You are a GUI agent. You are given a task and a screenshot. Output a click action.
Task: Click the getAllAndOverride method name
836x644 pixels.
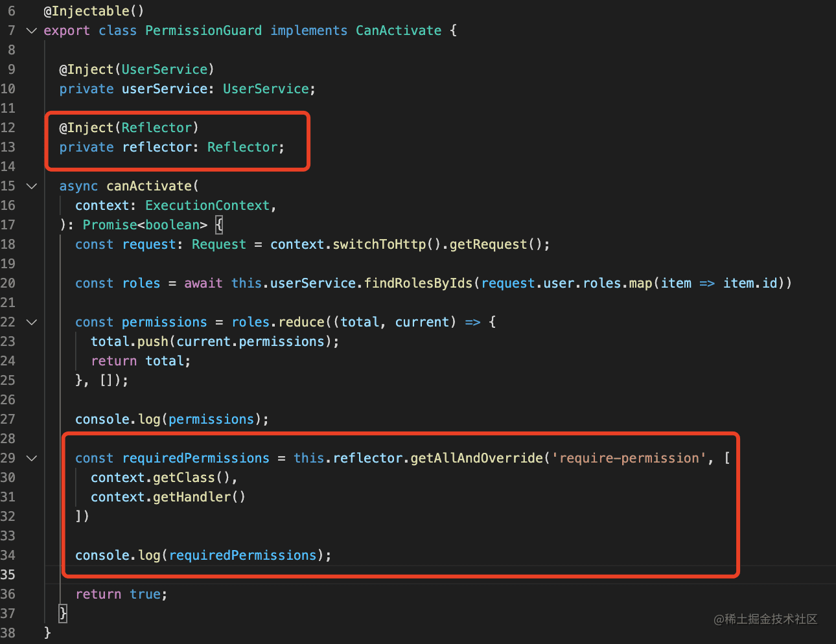[x=476, y=458]
